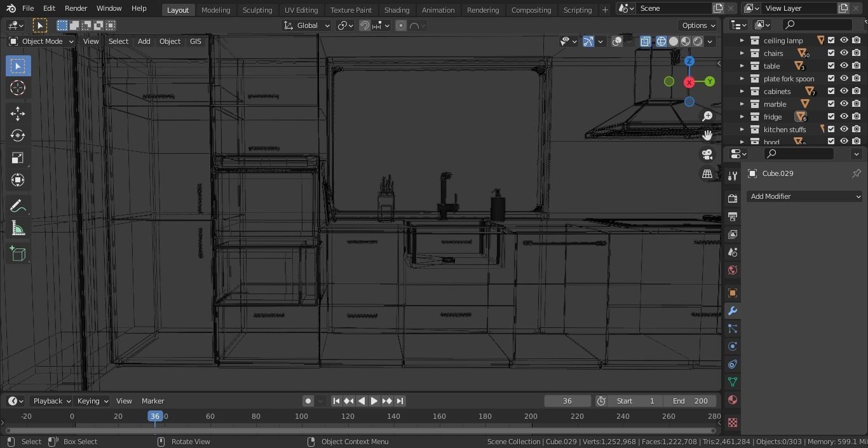
Task: Open the Object Constraints properties tab
Action: click(733, 364)
